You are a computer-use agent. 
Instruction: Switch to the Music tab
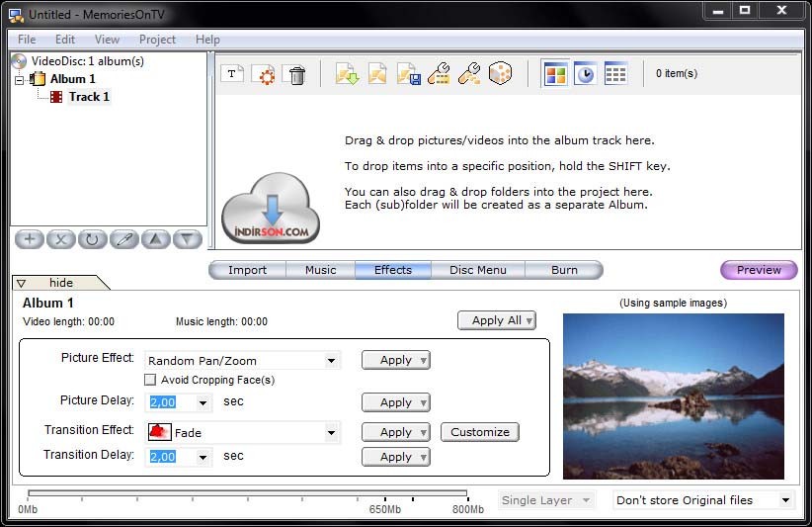tap(321, 270)
